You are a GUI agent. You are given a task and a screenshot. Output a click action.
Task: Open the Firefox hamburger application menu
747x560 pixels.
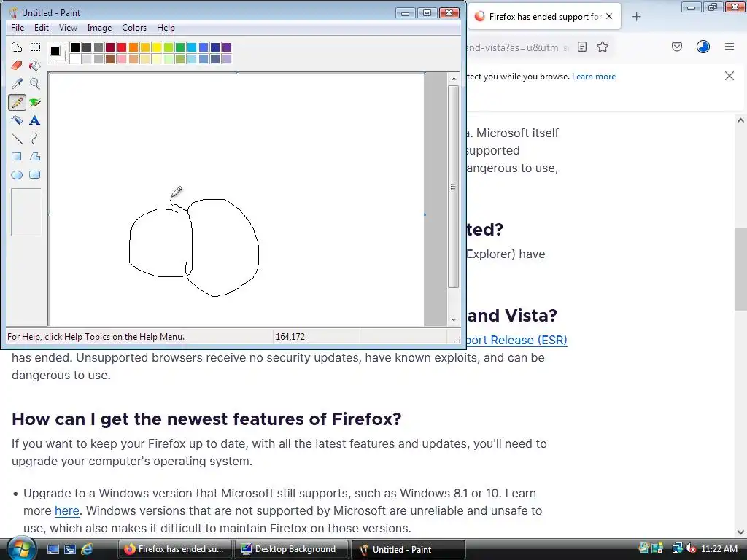tap(729, 47)
